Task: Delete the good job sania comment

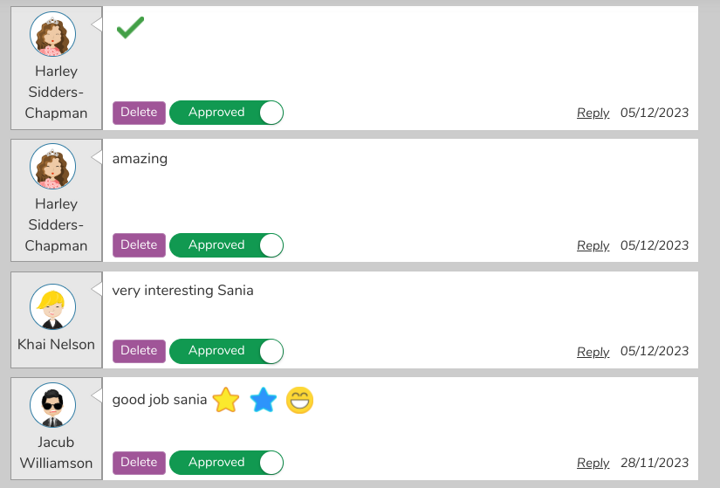Action: click(139, 462)
